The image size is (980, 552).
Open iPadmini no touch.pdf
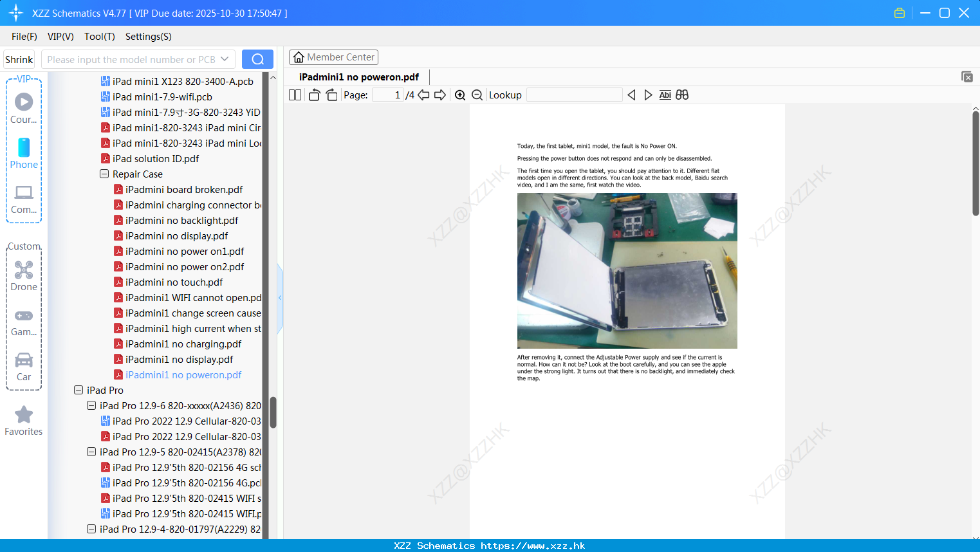[x=174, y=282]
